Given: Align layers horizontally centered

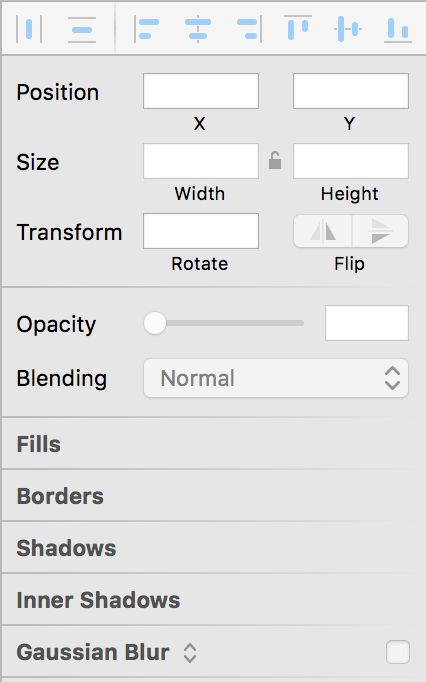Looking at the screenshot, I should (x=198, y=29).
